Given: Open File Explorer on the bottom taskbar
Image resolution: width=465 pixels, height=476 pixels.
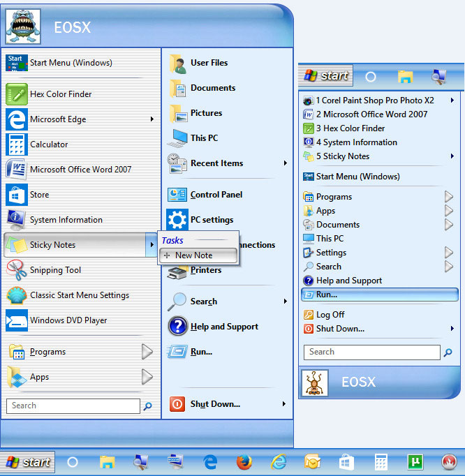Looking at the screenshot, I should pyautogui.click(x=107, y=462).
